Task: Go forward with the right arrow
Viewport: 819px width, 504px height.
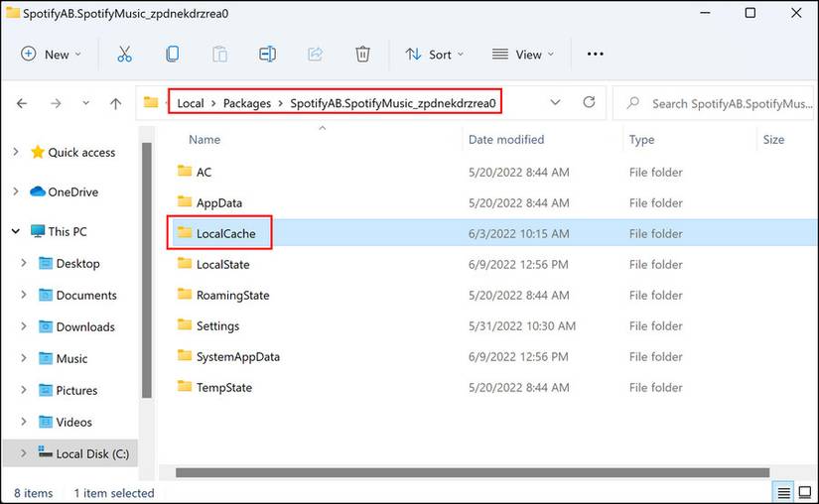Action: coord(56,103)
